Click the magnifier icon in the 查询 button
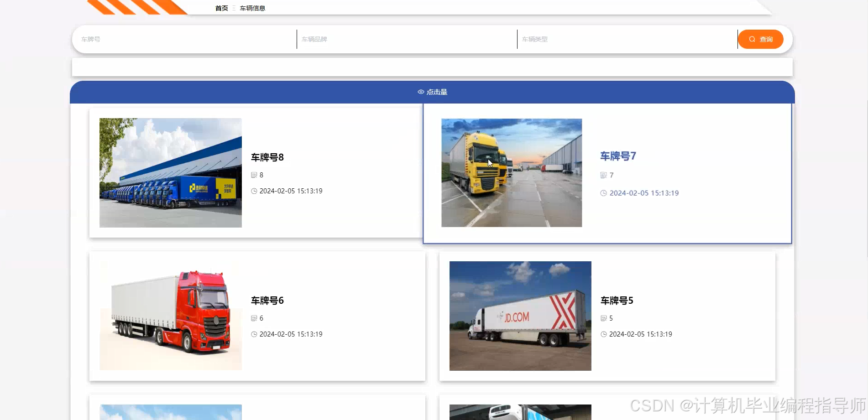 tap(753, 39)
